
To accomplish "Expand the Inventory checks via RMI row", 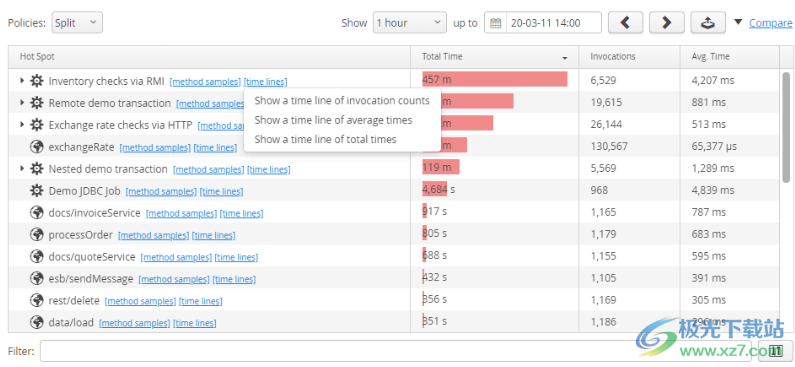I will [22, 81].
